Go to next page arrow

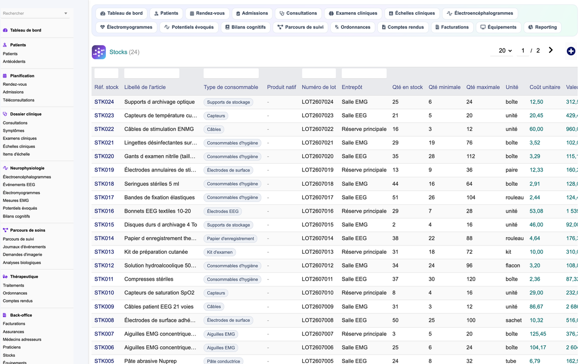(x=551, y=50)
